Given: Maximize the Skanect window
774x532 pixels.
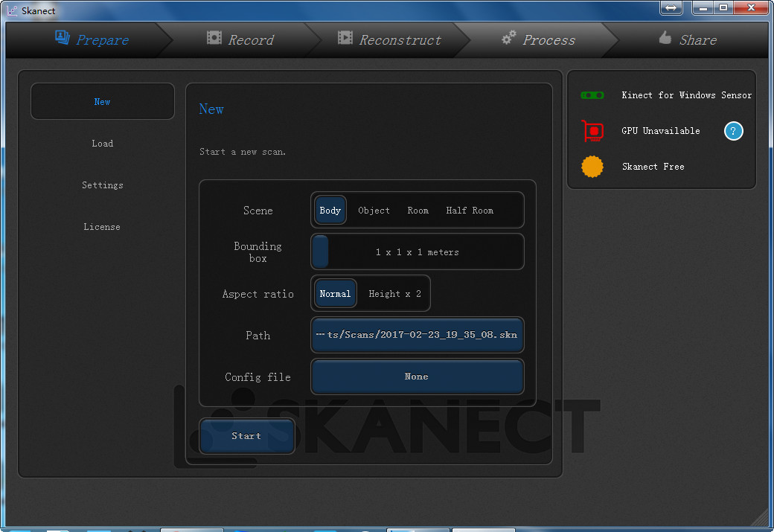Looking at the screenshot, I should [x=723, y=7].
